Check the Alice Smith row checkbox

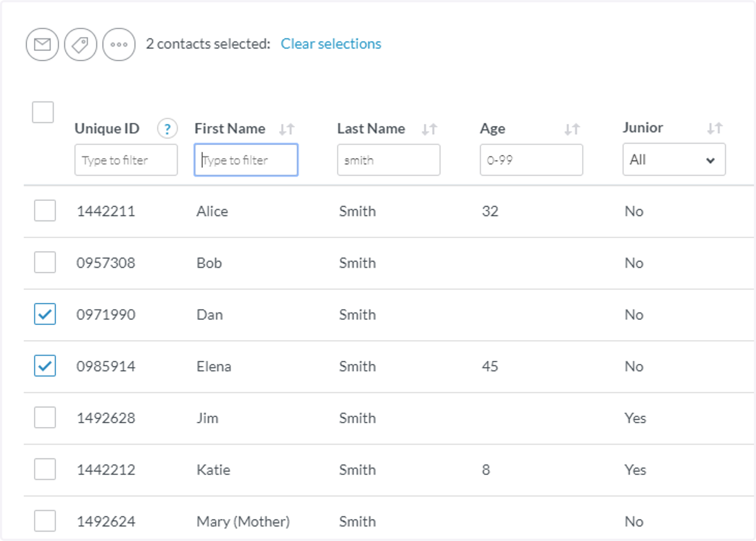pos(45,210)
